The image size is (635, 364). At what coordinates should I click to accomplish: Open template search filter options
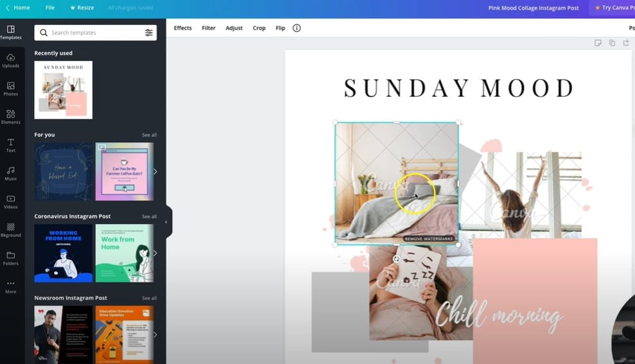149,32
